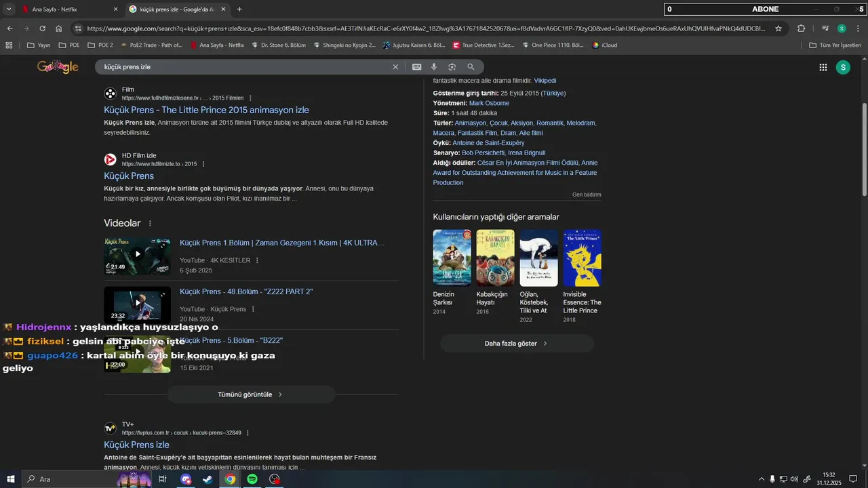Open the system volume icon
This screenshot has width=868, height=488.
tap(794, 479)
